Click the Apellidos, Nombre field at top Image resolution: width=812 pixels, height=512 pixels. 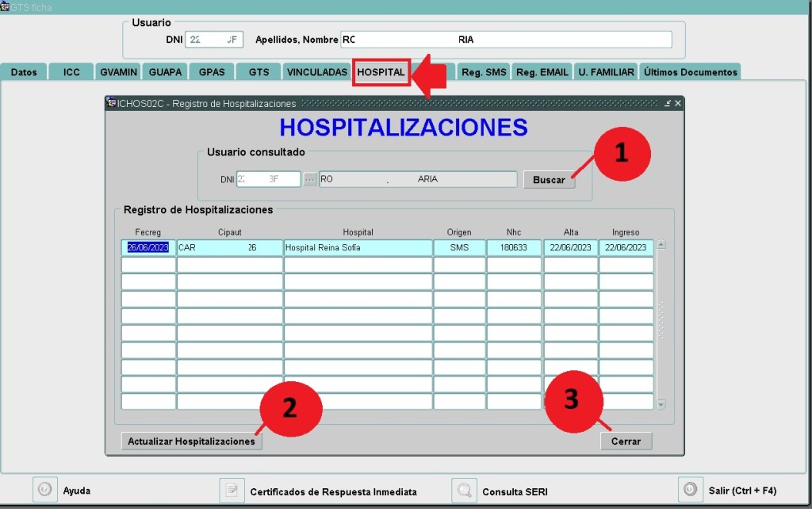pos(506,40)
